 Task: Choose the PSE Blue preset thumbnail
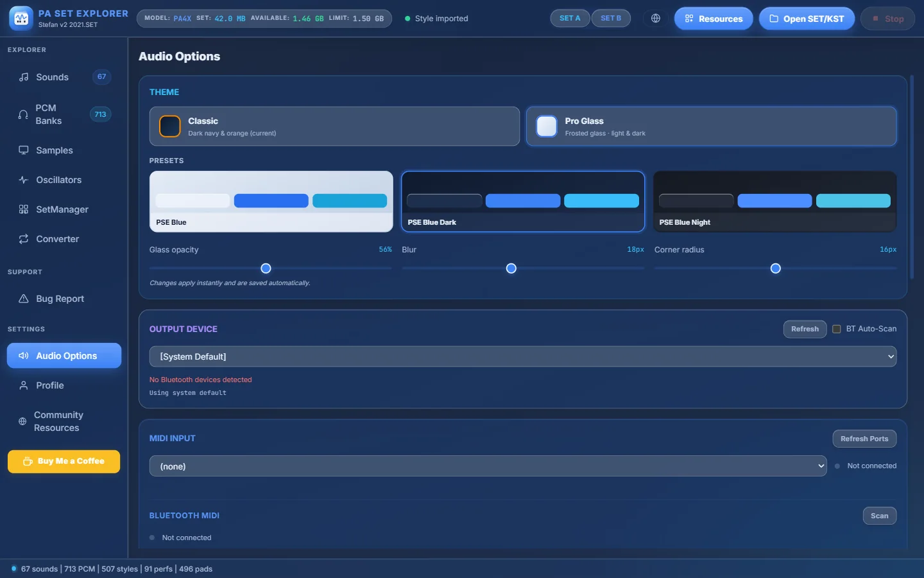tap(271, 202)
